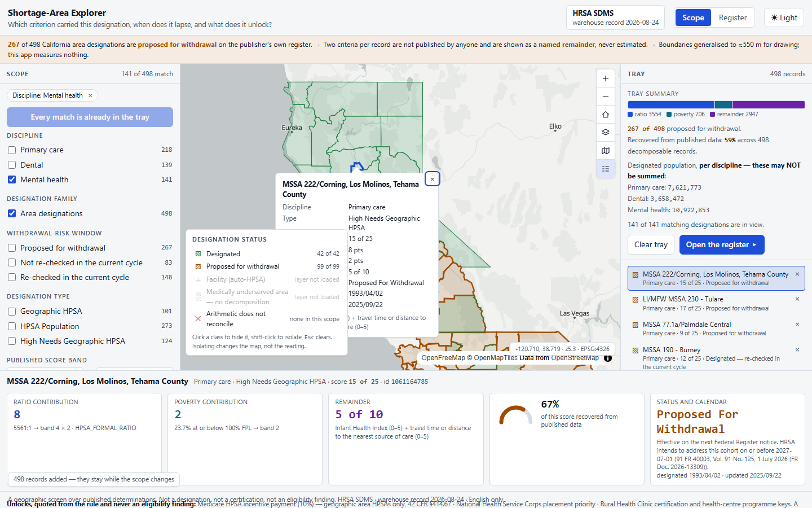Viewport: 812px width, 508px height.
Task: Enable the Primary care discipline checkbox
Action: pos(12,150)
